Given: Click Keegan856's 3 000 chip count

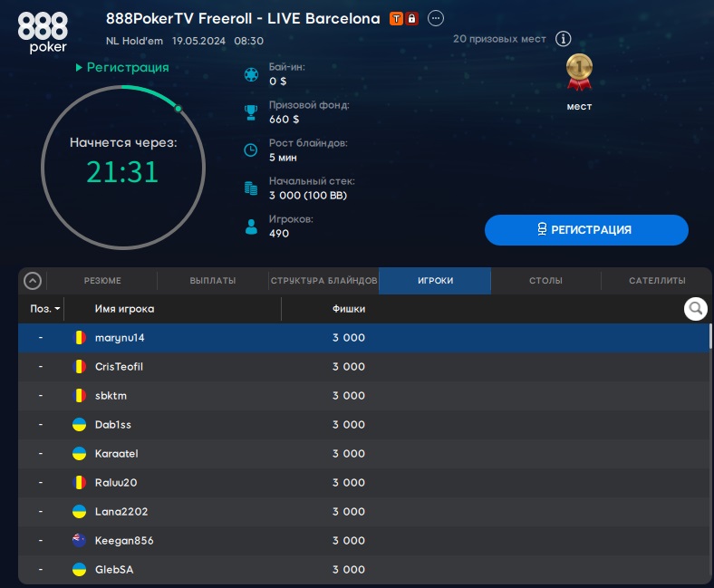Looking at the screenshot, I should [x=348, y=541].
